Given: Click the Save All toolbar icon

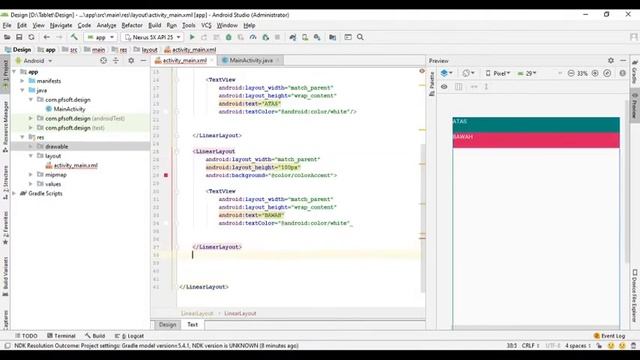Looking at the screenshot, I should click(x=19, y=37).
